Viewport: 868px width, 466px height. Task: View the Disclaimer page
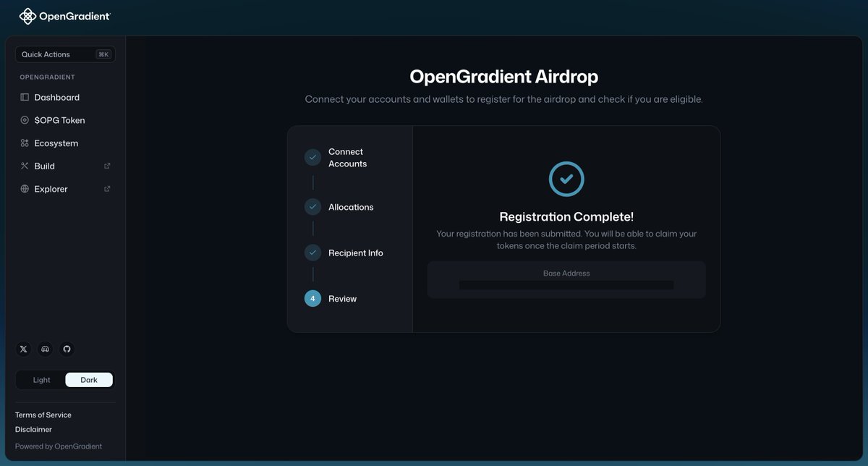33,429
